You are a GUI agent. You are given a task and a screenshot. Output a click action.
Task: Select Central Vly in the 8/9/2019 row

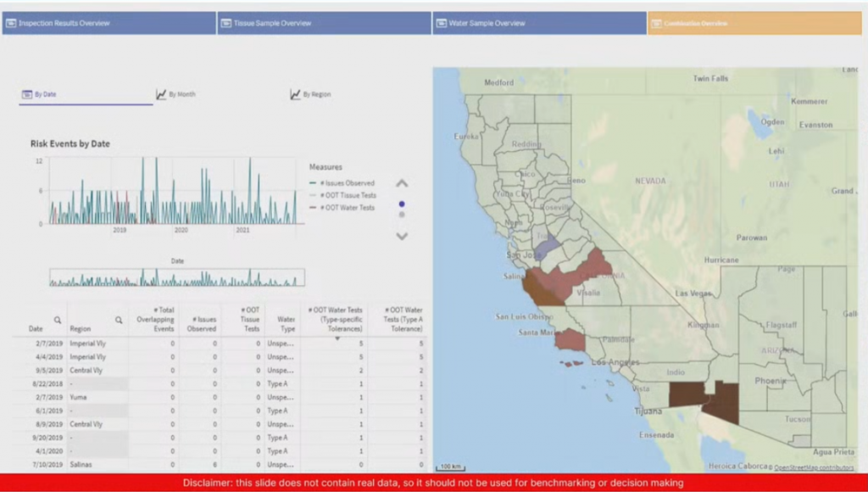coord(86,424)
